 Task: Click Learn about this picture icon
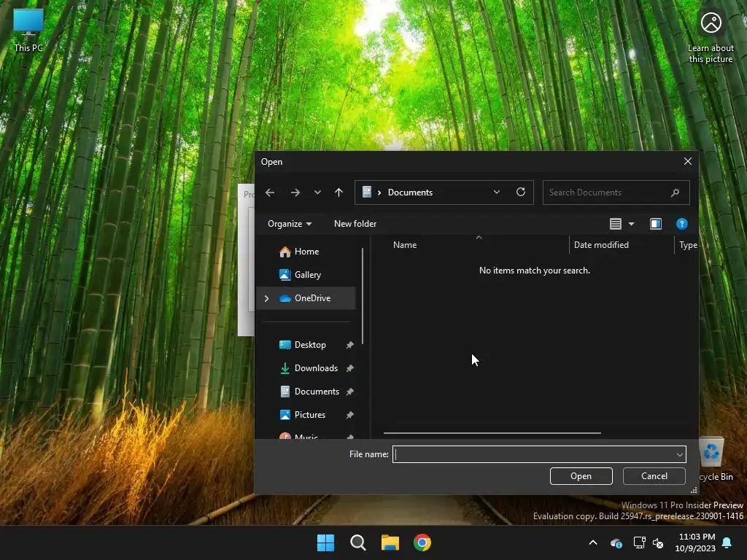pos(711,37)
